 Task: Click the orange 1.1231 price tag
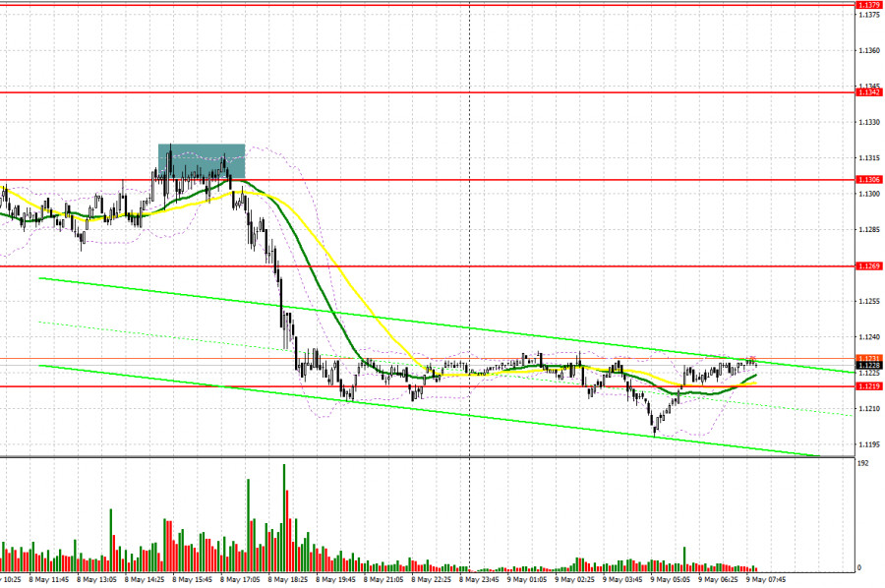(868, 358)
